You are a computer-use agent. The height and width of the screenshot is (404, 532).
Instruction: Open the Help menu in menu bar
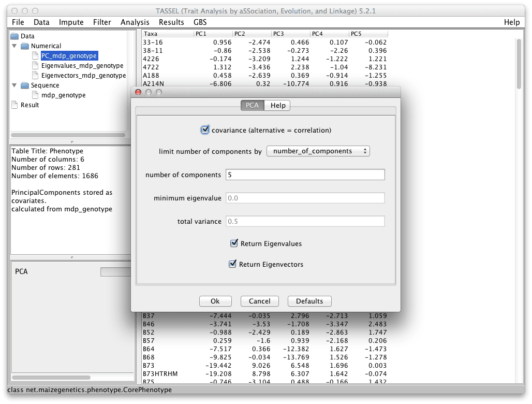click(512, 22)
